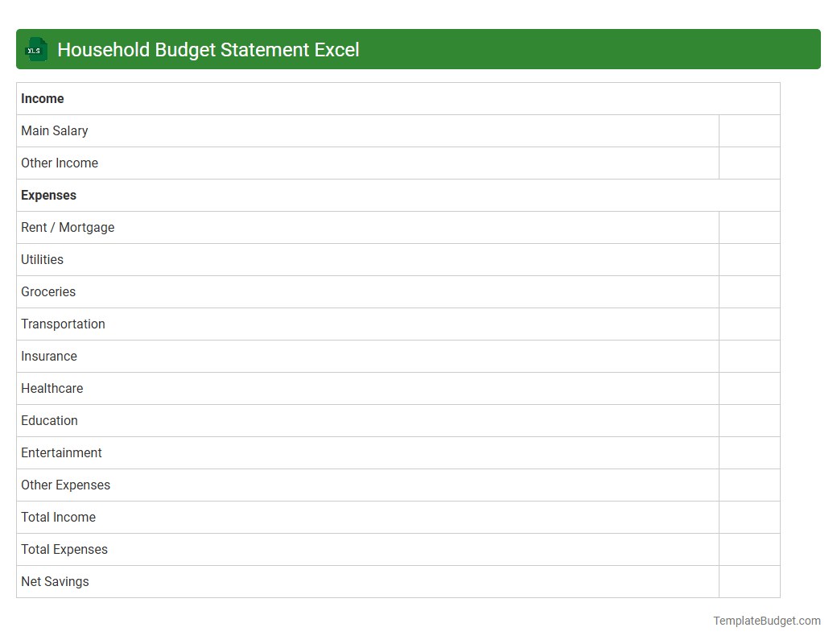Select the Total Income row
Image resolution: width=837 pixels, height=644 pixels.
coord(58,517)
